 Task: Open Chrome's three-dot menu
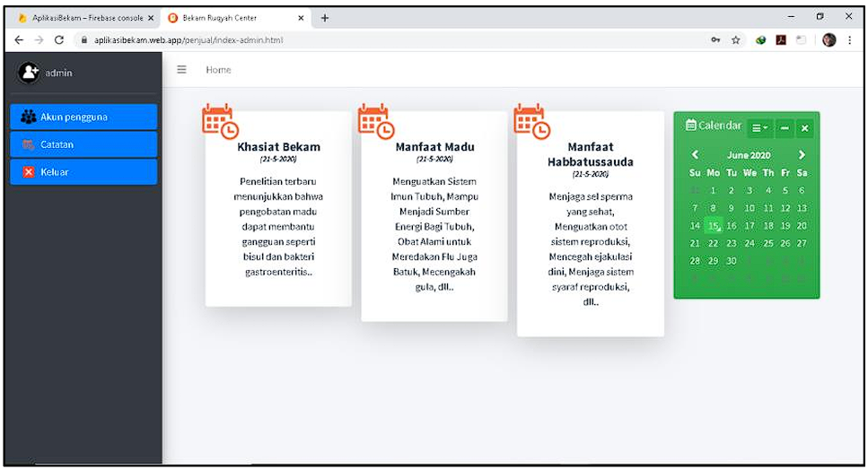tap(849, 40)
